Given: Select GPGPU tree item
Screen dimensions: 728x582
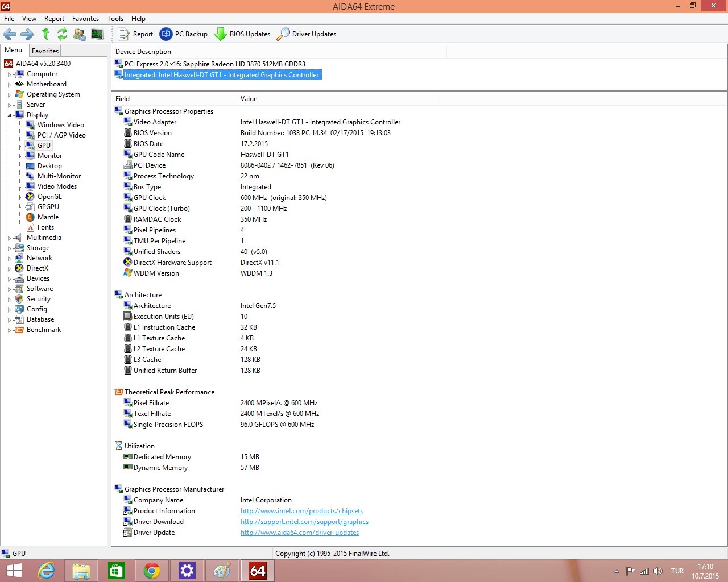Looking at the screenshot, I should click(48, 207).
